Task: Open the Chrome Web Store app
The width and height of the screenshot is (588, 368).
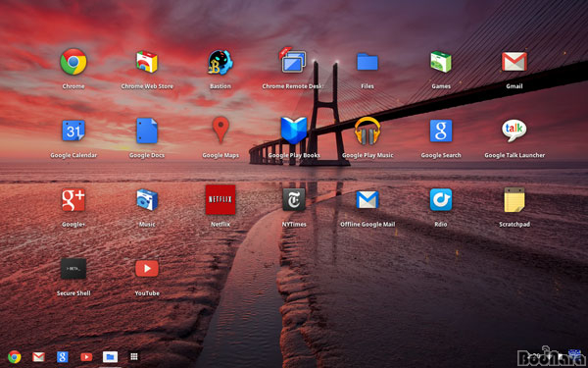Action: 147,62
